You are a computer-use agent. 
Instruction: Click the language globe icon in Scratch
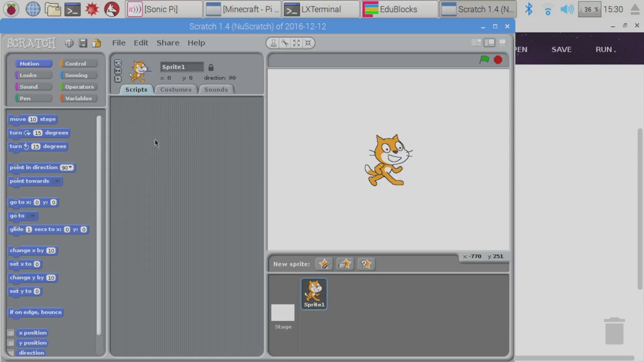coord(69,43)
